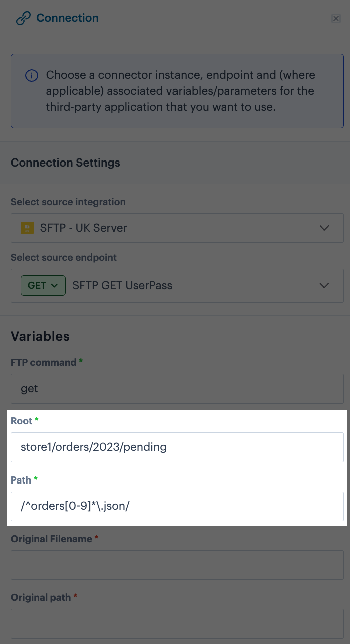This screenshot has width=350, height=644.
Task: Click the info circle icon in the notice
Action: pos(32,76)
